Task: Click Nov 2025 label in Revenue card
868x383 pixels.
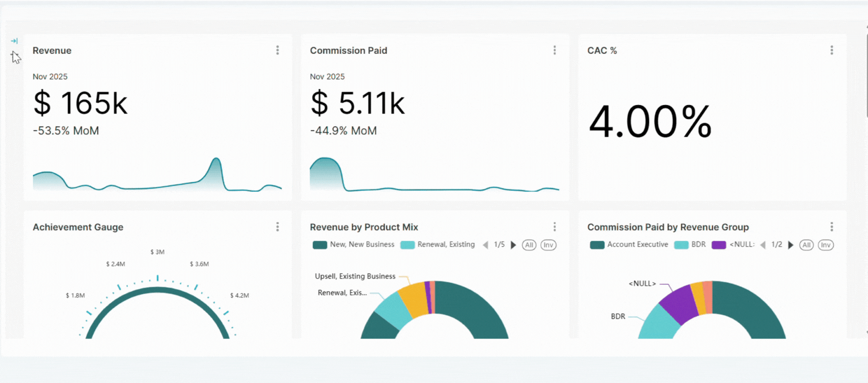Action: (50, 76)
